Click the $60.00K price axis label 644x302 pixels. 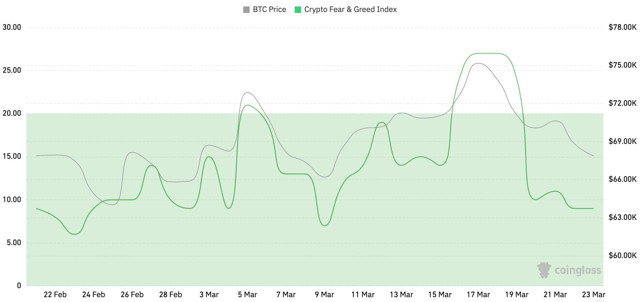pyautogui.click(x=622, y=255)
